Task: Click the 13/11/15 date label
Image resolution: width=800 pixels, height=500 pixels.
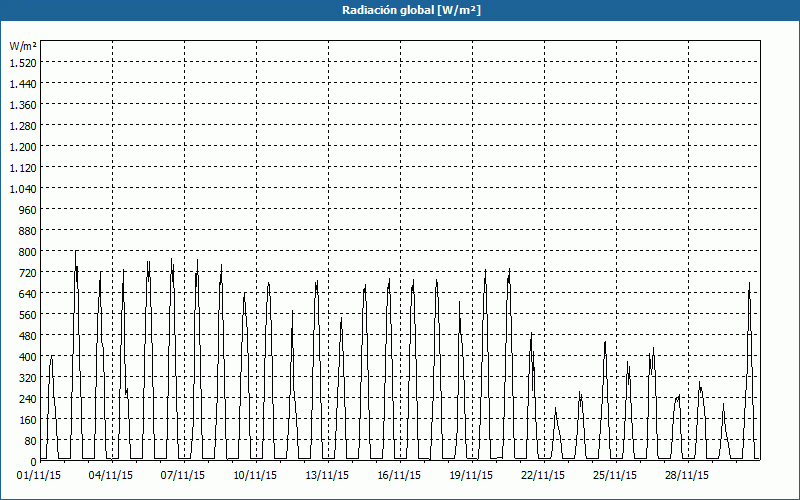Action: pyautogui.click(x=327, y=476)
